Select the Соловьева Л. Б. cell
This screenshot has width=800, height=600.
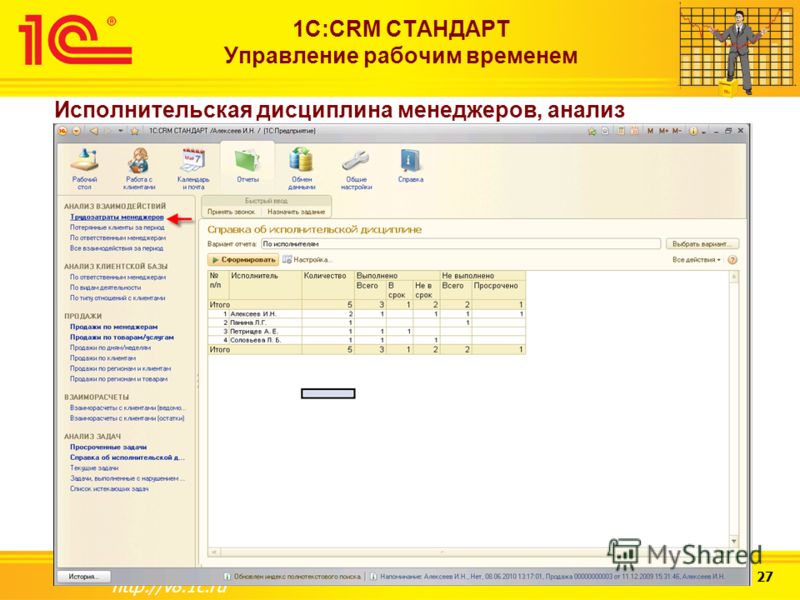click(x=265, y=340)
